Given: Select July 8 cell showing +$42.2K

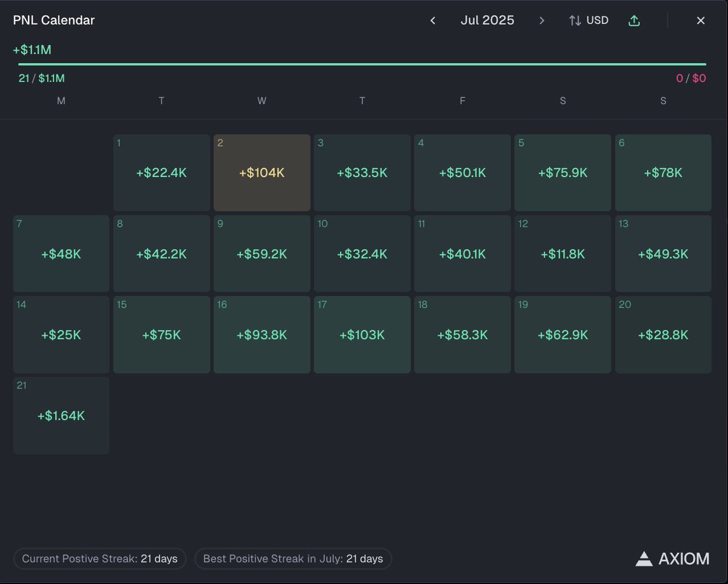Looking at the screenshot, I should 161,253.
